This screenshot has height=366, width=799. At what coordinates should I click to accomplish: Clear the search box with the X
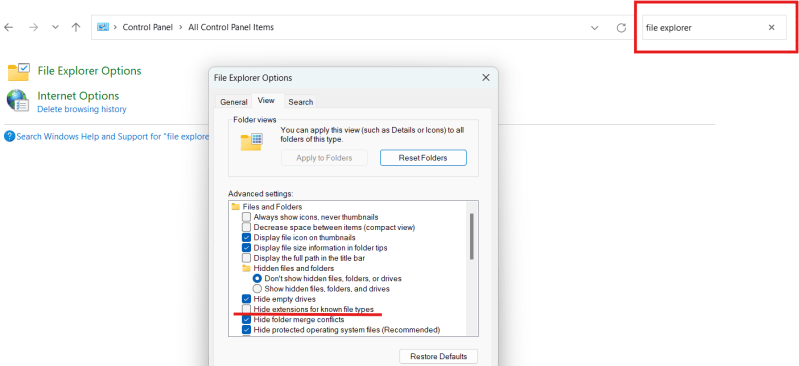pos(771,28)
